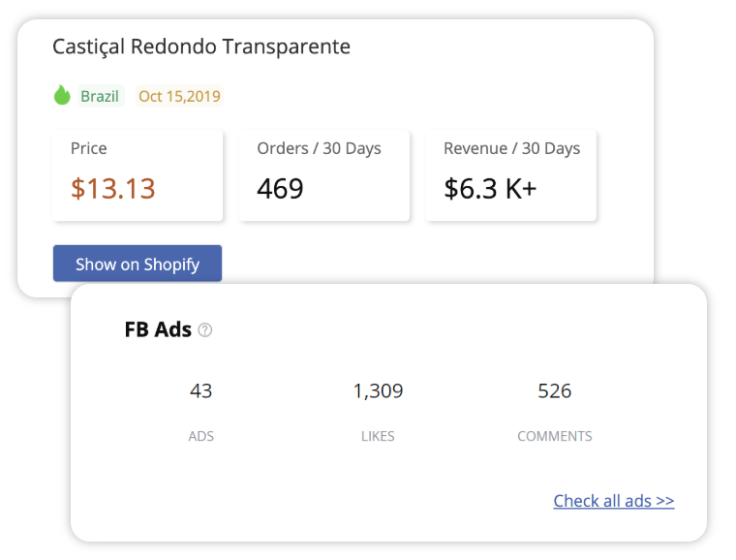
Task: Click the FB Ads help question icon
Action: tap(204, 330)
